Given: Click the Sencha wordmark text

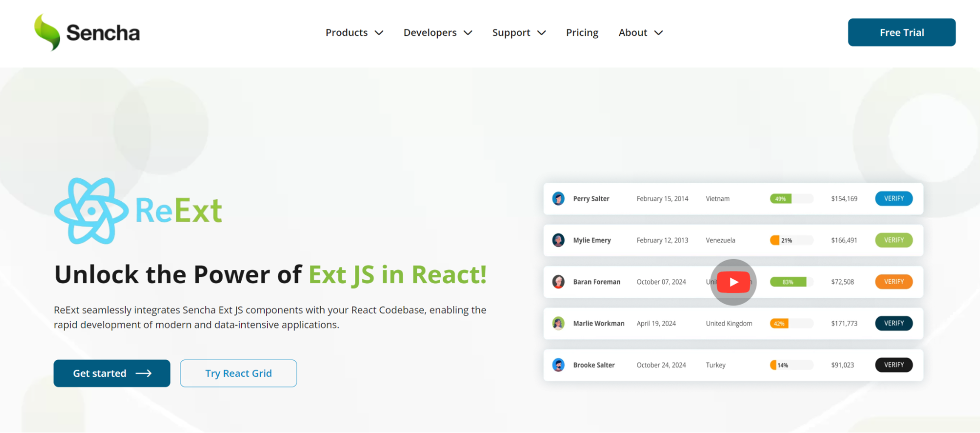Looking at the screenshot, I should click(103, 33).
